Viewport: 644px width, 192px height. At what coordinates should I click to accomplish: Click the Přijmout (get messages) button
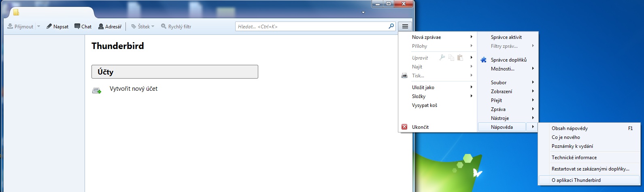pos(20,26)
